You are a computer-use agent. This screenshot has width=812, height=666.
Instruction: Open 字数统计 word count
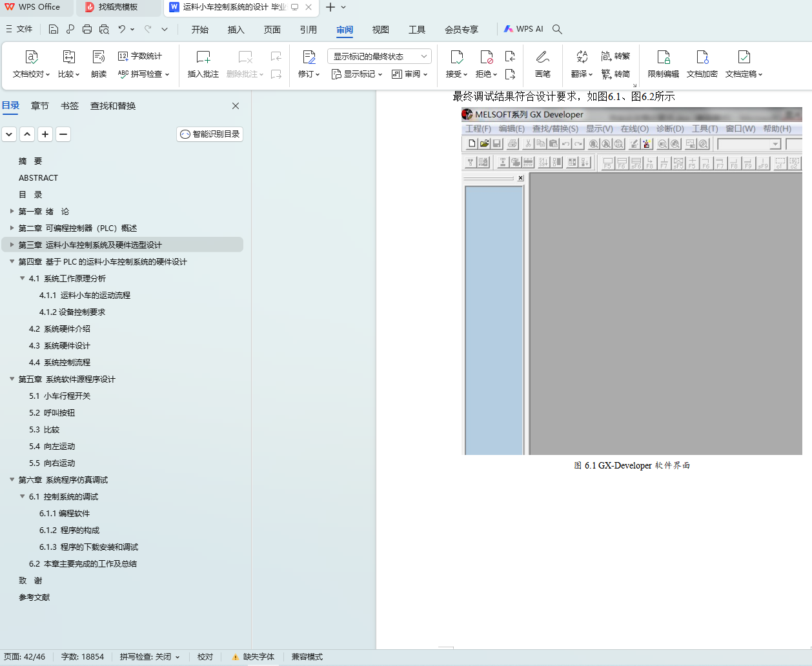point(140,56)
